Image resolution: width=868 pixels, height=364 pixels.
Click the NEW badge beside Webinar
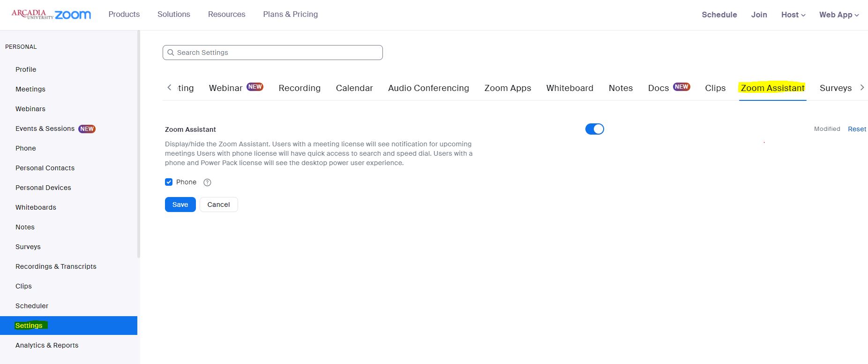[x=255, y=87]
